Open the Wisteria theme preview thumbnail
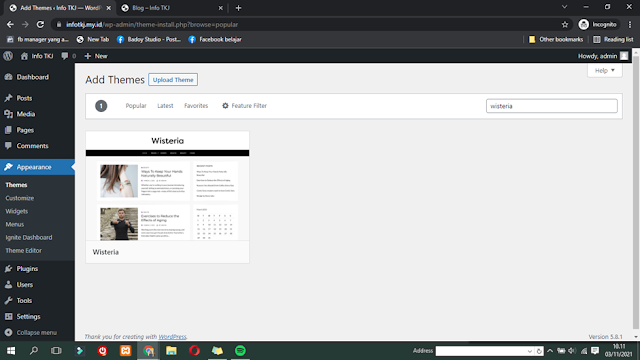Screen dimensions: 640x360 coord(167,186)
